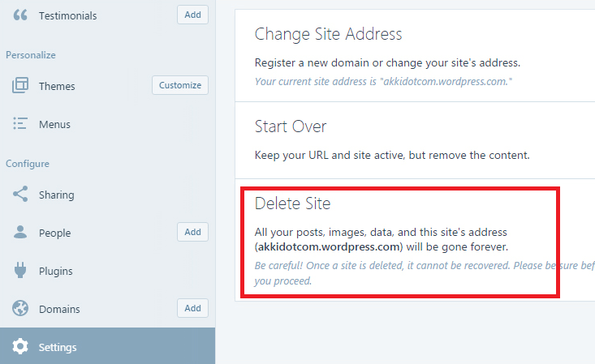Click the Themes layout icon

[20, 85]
